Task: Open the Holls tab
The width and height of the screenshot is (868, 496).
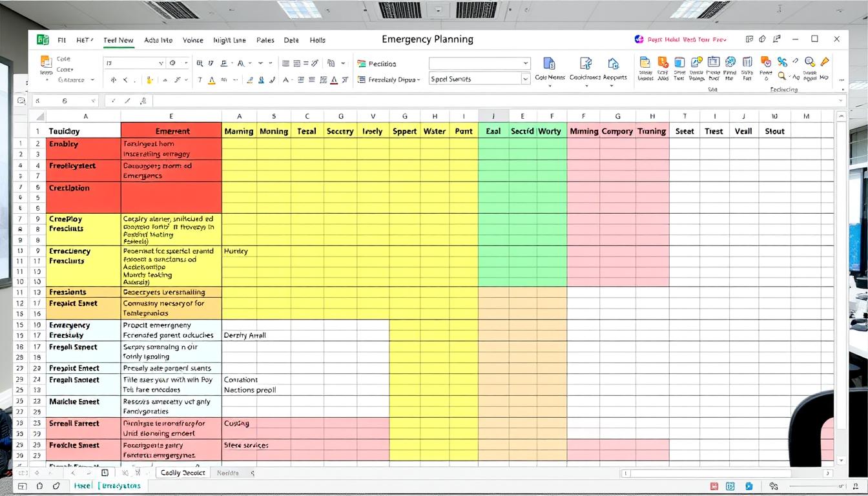Action: (318, 40)
